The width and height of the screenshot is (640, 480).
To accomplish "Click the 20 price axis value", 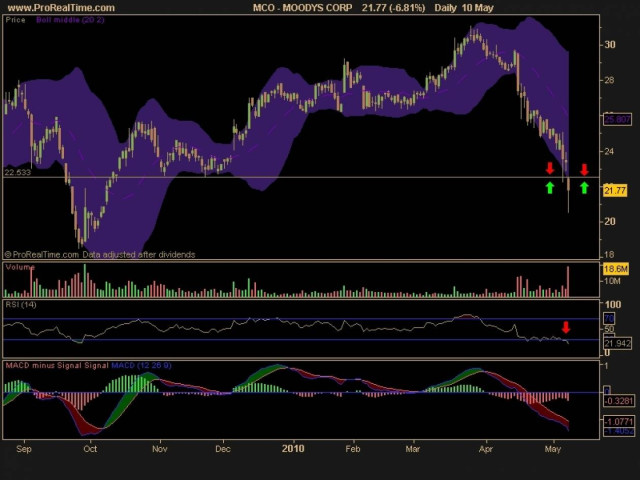I will point(610,221).
